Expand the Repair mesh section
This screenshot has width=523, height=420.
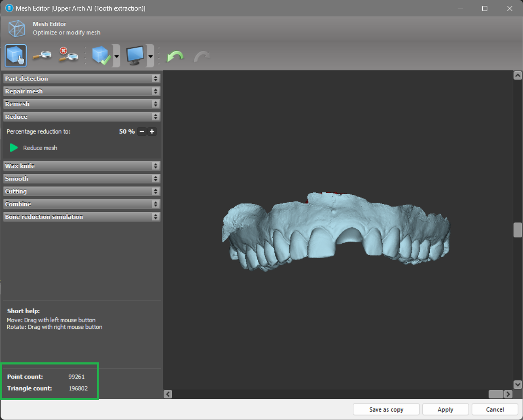81,91
